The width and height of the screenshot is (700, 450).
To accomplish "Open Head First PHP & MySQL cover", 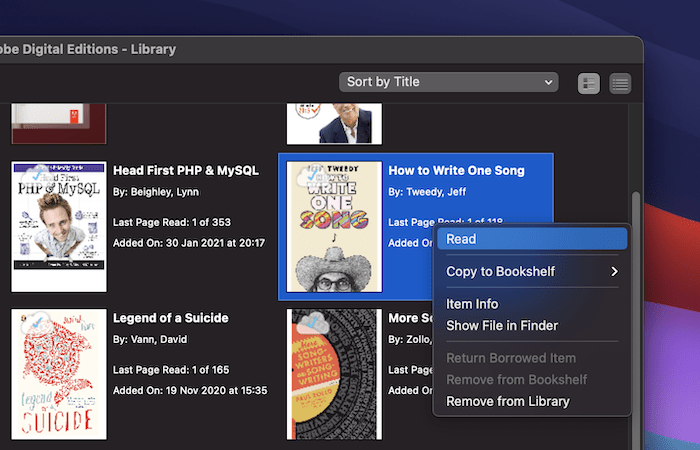I will click(59, 227).
